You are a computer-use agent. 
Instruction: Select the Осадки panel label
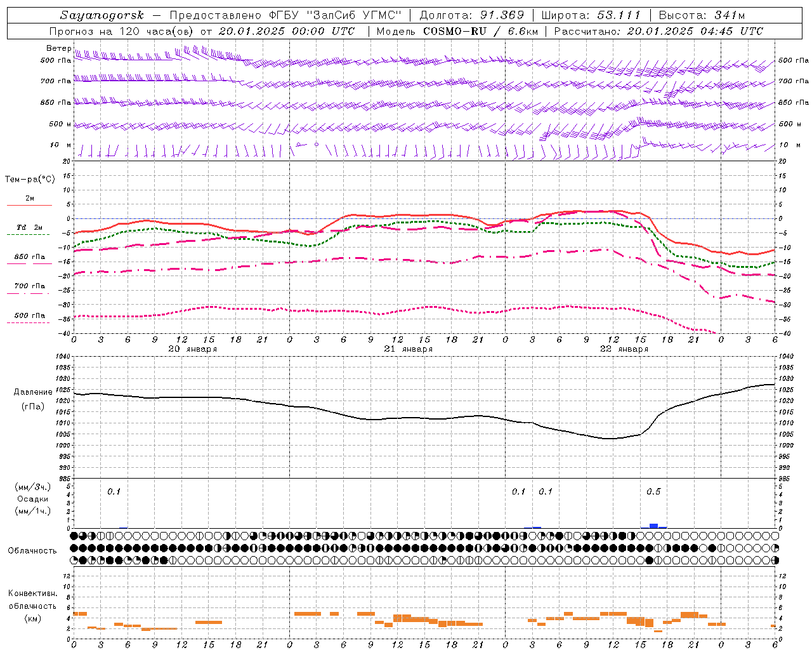pyautogui.click(x=33, y=499)
